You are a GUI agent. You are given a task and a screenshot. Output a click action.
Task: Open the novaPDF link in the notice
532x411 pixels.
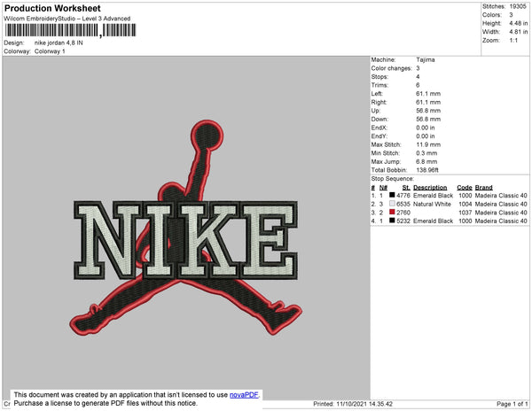[x=244, y=395]
